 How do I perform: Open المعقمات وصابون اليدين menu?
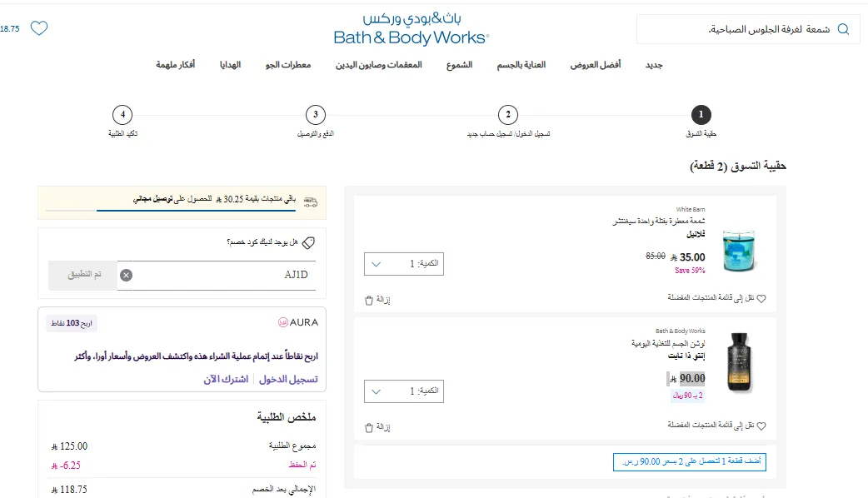[x=379, y=65]
